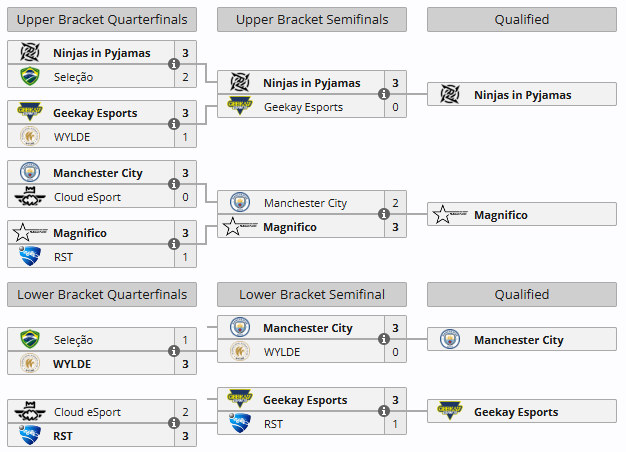
Task: Click the Cloud eSport logo in Upper Bracket Quarterfinals
Action: point(29,196)
